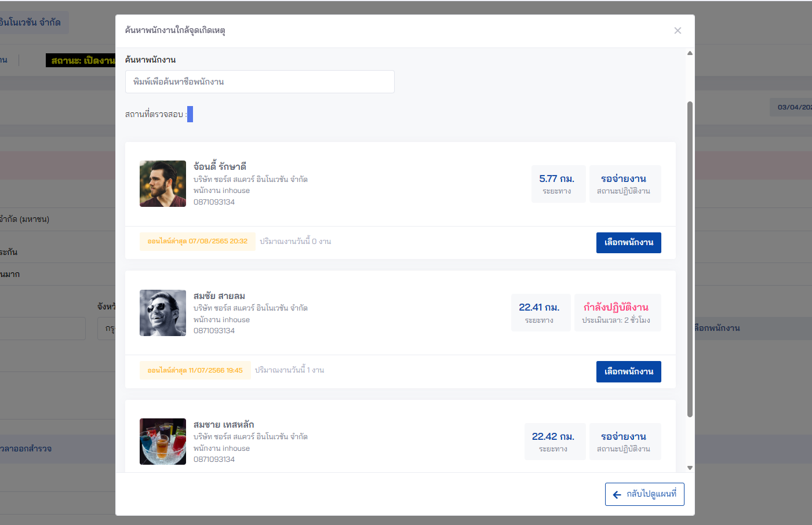The width and height of the screenshot is (812, 525).
Task: Click last online badge 11/07/2566 19:45
Action: (195, 370)
